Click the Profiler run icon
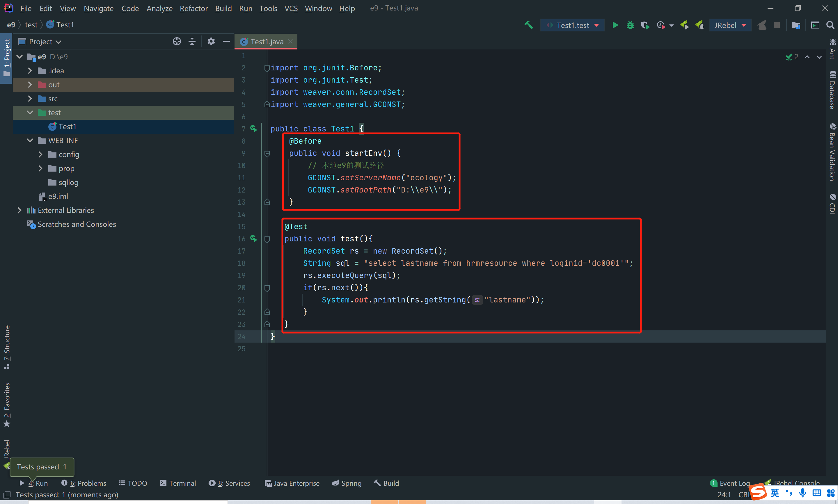The image size is (838, 504). tap(661, 25)
